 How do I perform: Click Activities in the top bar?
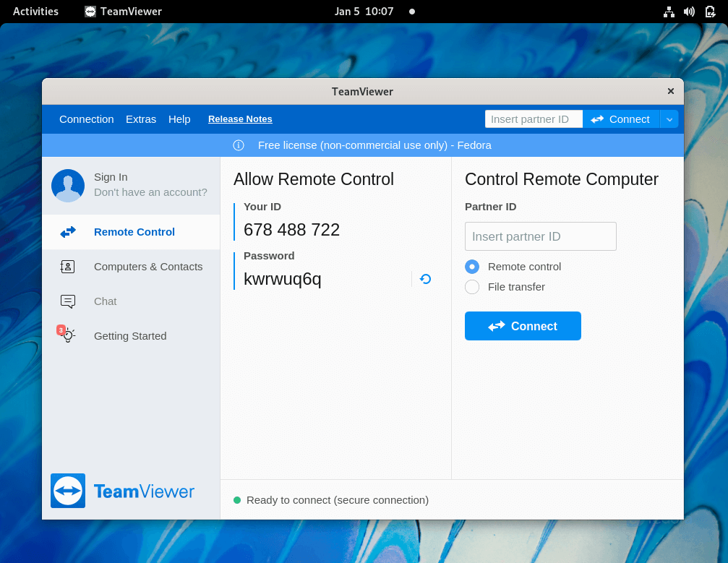coord(35,11)
